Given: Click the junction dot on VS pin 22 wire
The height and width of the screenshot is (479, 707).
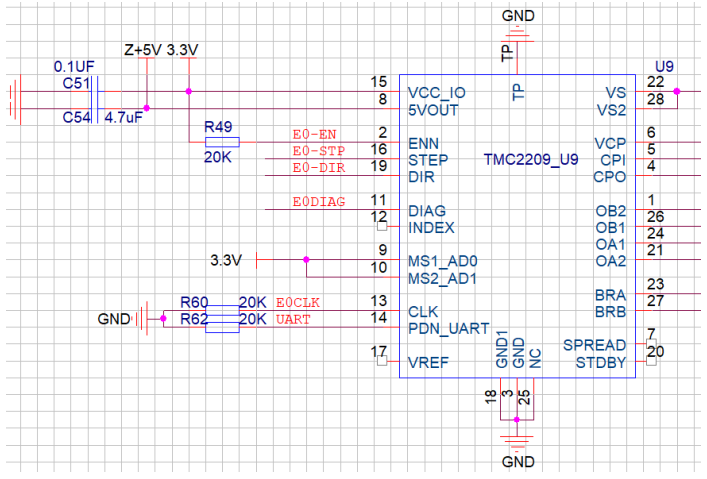Looking at the screenshot, I should coord(677,92).
